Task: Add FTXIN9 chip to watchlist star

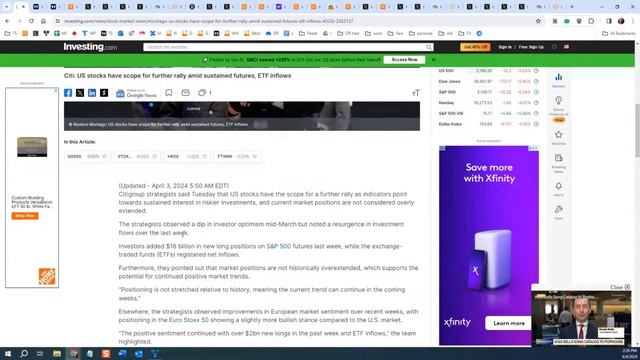Action: pyautogui.click(x=255, y=156)
